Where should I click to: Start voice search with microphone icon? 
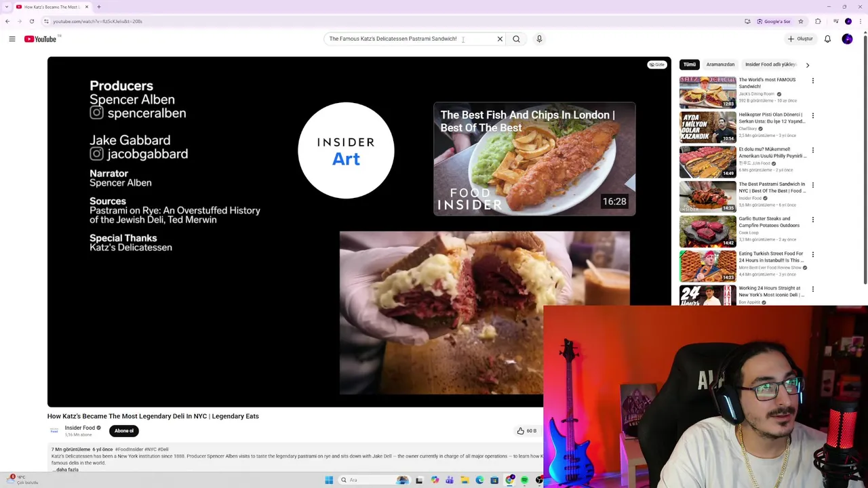pyautogui.click(x=539, y=39)
